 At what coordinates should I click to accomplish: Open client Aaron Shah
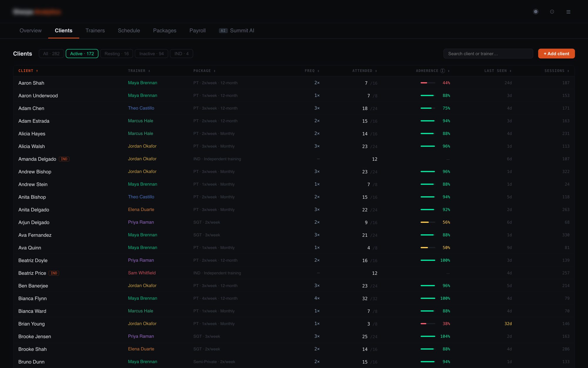pyautogui.click(x=31, y=83)
